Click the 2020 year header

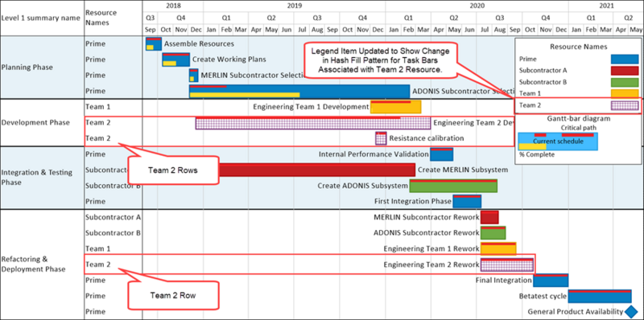(x=477, y=6)
